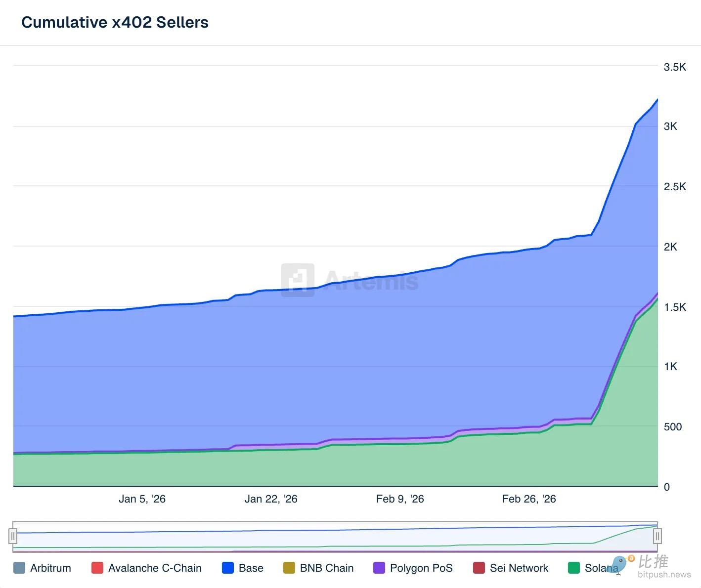The height and width of the screenshot is (588, 701).
Task: Hide the Base series via its label
Action: pyautogui.click(x=251, y=568)
